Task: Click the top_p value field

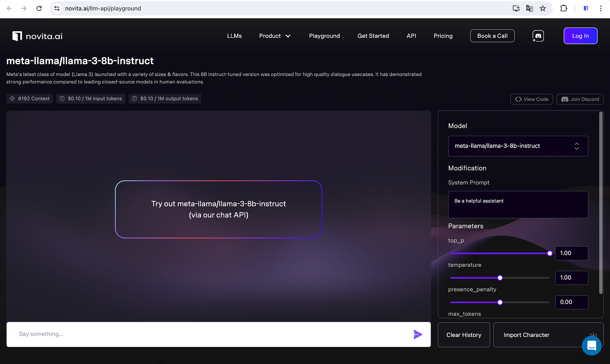Action: pyautogui.click(x=571, y=253)
